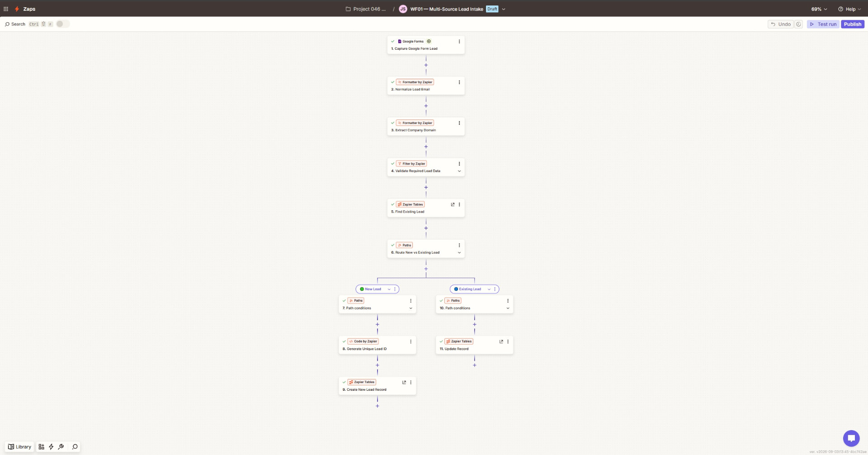Expand the Route New vs Existing Lead step
This screenshot has width=868, height=455.
click(x=459, y=252)
